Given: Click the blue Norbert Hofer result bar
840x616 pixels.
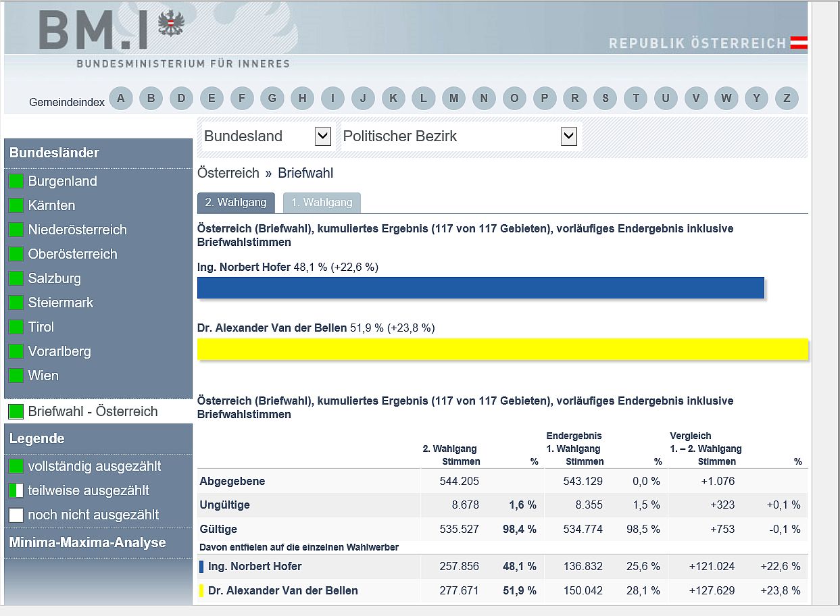Looking at the screenshot, I should pyautogui.click(x=480, y=288).
